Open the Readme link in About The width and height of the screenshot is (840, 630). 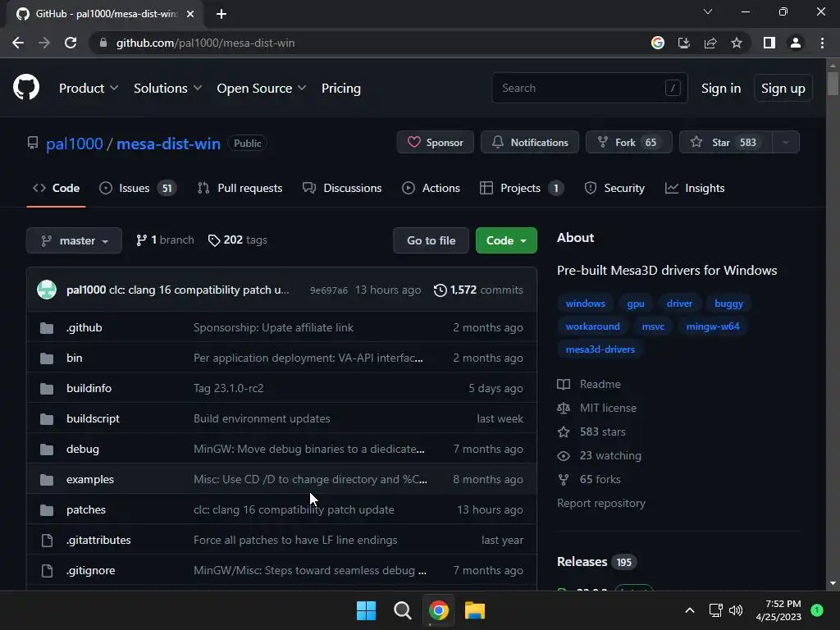coord(589,384)
